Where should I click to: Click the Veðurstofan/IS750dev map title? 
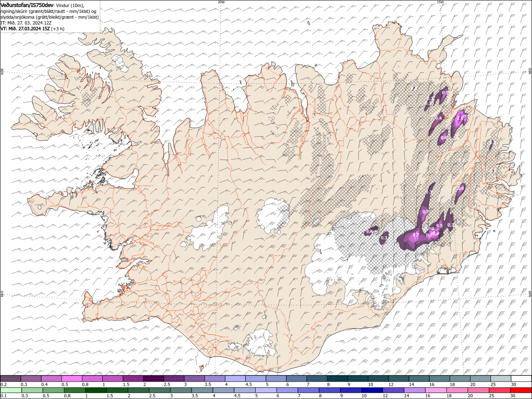point(27,5)
